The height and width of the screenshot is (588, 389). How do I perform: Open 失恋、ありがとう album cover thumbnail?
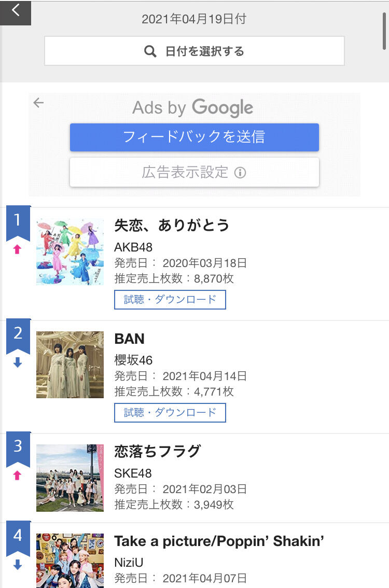click(70, 251)
